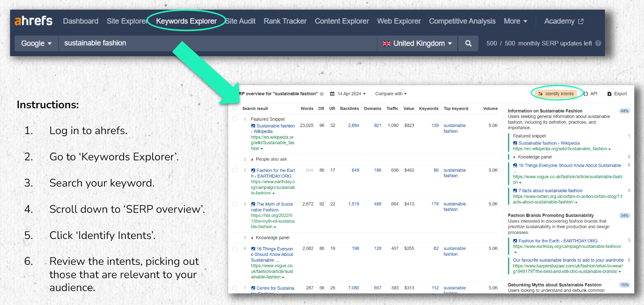
Task: Switch to Rank Tracker
Action: coord(285,21)
